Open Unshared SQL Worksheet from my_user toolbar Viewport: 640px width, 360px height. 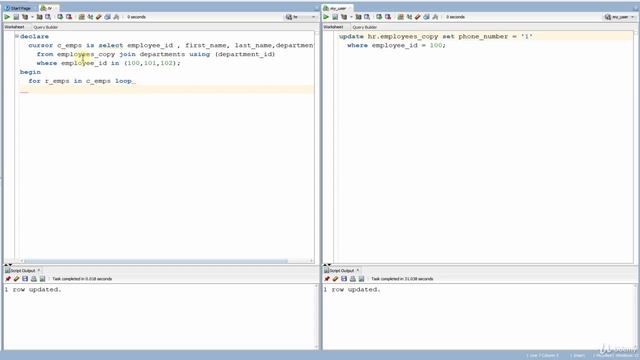(400, 17)
